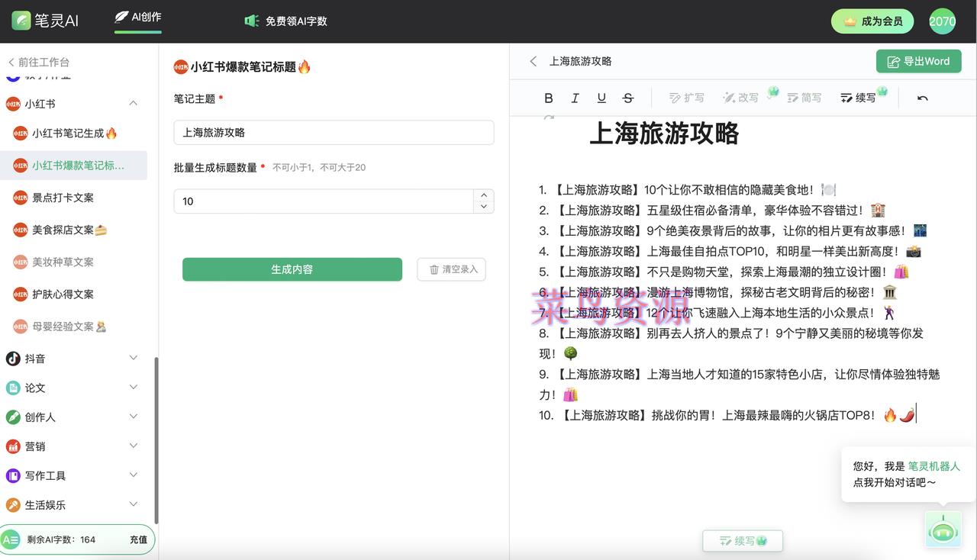Viewport: 977px width, 560px height.
Task: Select the 简写 simplify tool
Action: (x=804, y=98)
